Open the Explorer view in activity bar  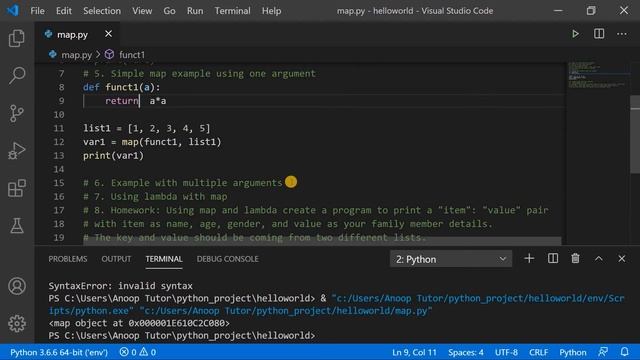[x=17, y=38]
